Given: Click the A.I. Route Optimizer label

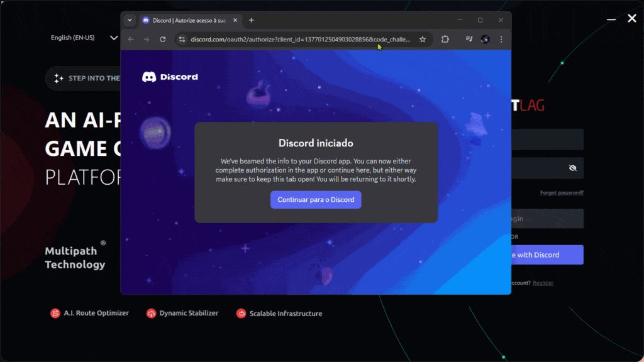Looking at the screenshot, I should click(96, 313).
